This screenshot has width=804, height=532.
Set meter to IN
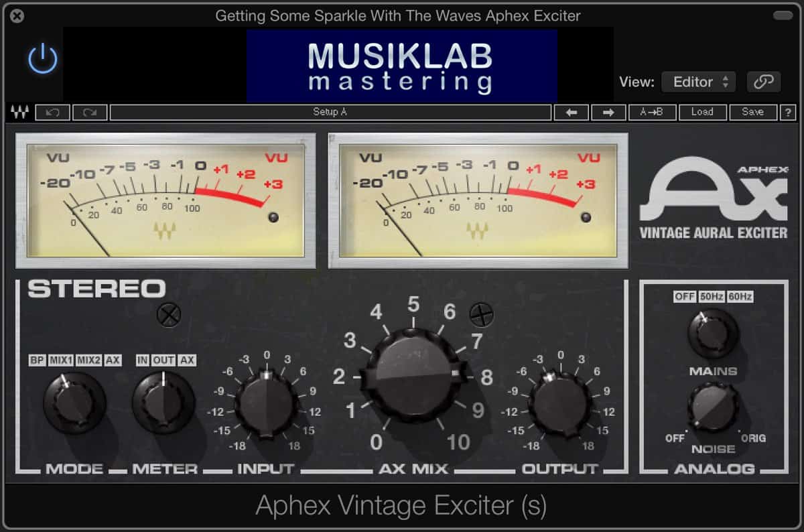pos(143,360)
